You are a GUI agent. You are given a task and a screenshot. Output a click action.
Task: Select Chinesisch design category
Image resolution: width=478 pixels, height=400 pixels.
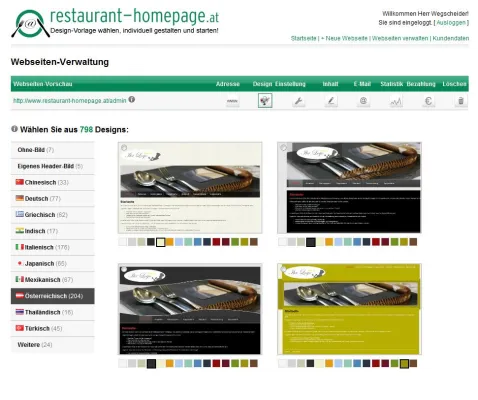click(53, 182)
